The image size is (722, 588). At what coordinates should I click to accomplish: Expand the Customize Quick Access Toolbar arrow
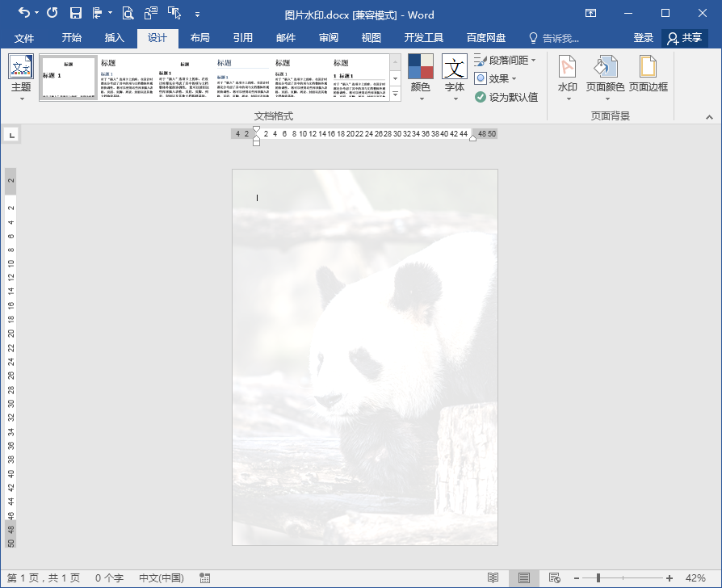click(198, 15)
